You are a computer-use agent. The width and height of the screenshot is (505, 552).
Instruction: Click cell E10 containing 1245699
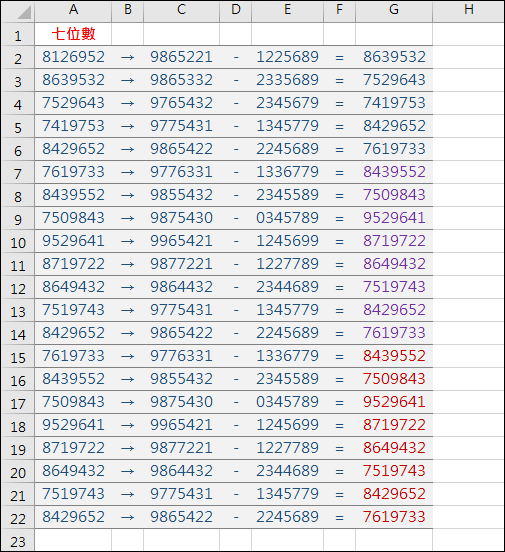click(x=287, y=241)
